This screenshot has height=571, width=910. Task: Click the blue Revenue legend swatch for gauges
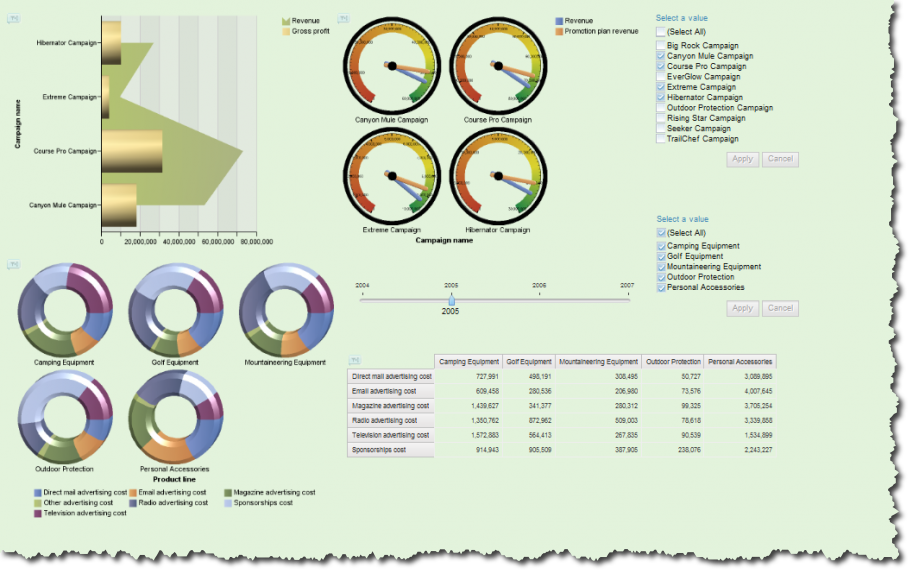(x=559, y=21)
